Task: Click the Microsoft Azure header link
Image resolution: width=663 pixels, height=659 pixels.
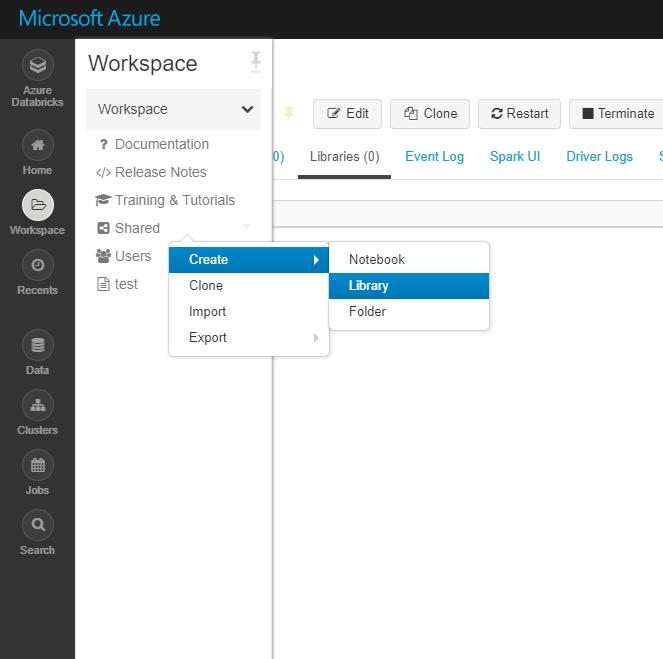Action: pos(89,19)
